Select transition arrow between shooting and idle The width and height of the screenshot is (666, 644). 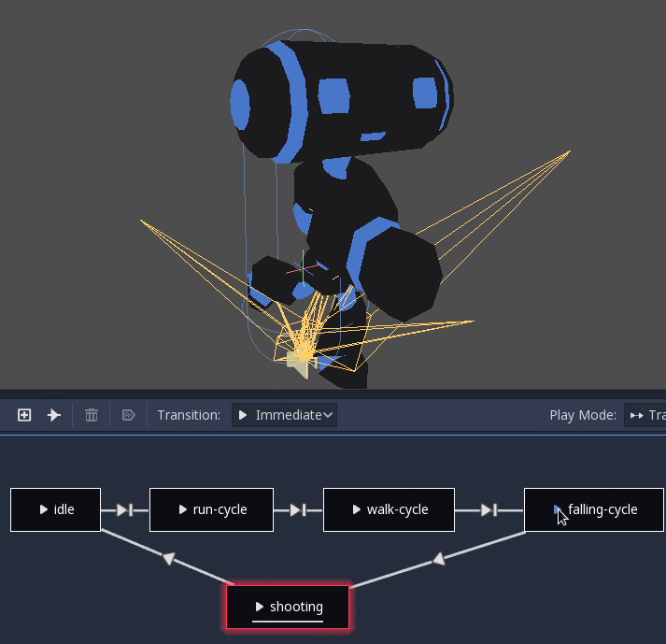[x=169, y=558]
